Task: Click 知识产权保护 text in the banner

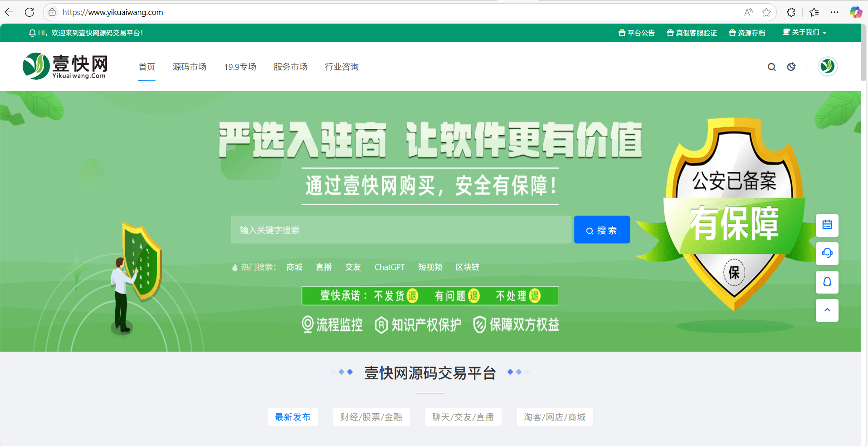Action: pos(426,325)
